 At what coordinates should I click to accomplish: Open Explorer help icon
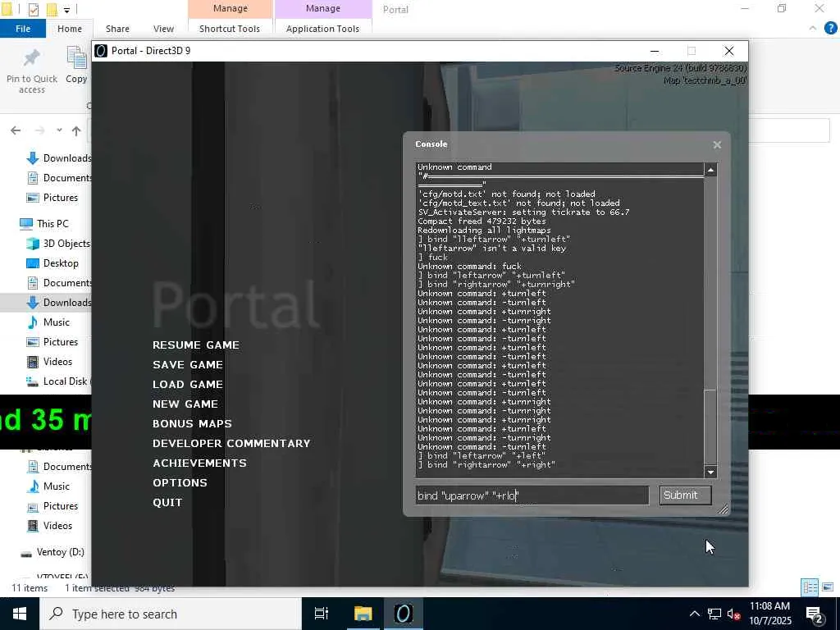[x=831, y=28]
